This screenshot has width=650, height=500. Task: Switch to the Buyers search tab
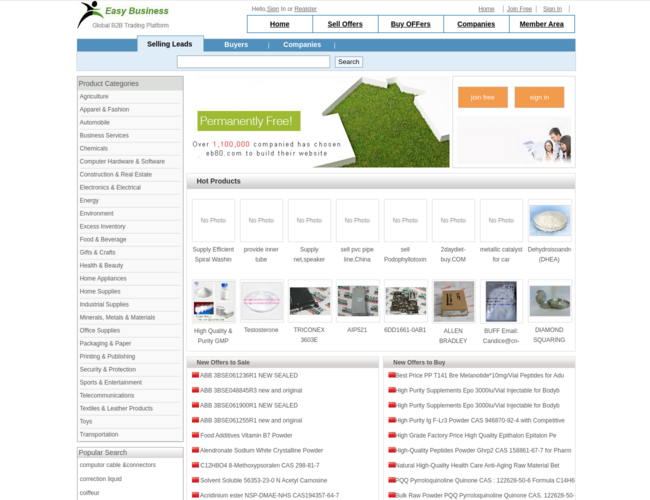point(236,44)
